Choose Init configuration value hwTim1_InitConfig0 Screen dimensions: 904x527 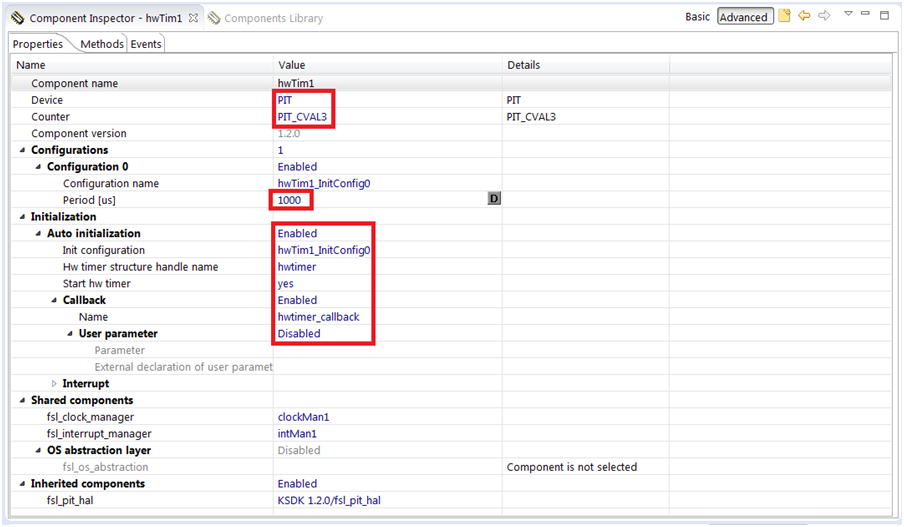(324, 250)
